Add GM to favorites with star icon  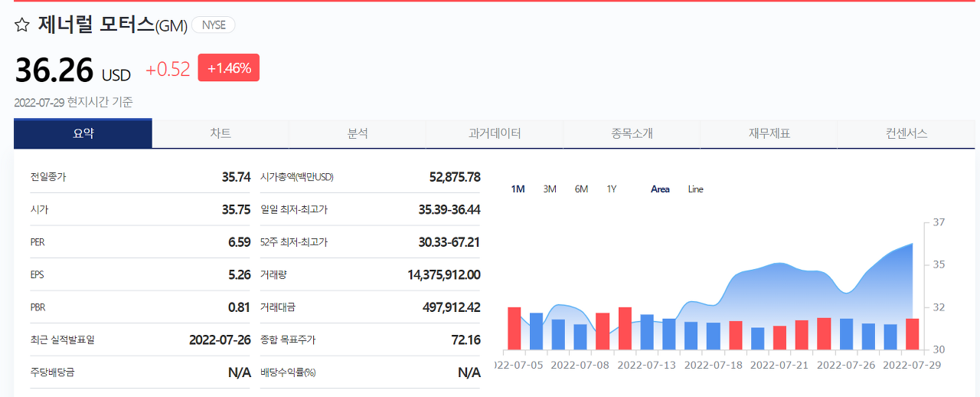tap(22, 25)
